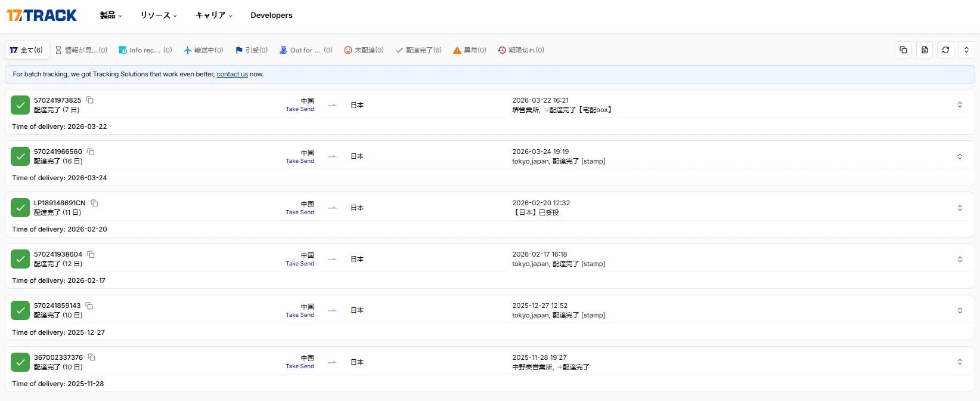980x401 pixels.
Task: Open the リソース dropdown menu
Action: pos(159,16)
